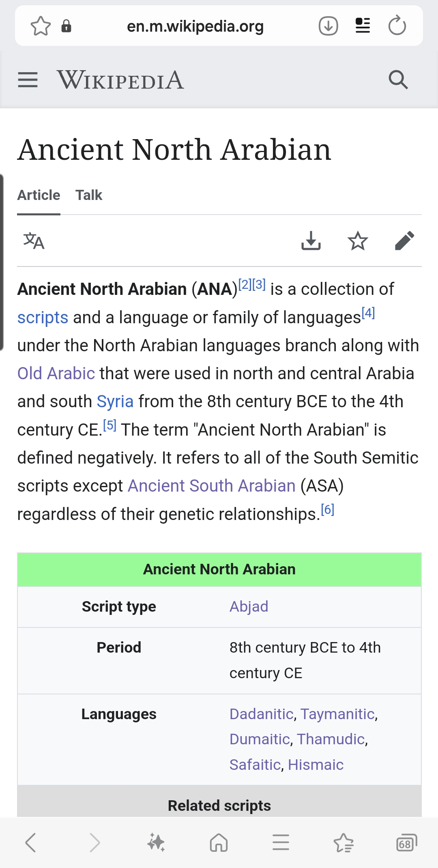438x868 pixels.
Task: Open Wikipedia hamburger menu
Action: point(28,80)
